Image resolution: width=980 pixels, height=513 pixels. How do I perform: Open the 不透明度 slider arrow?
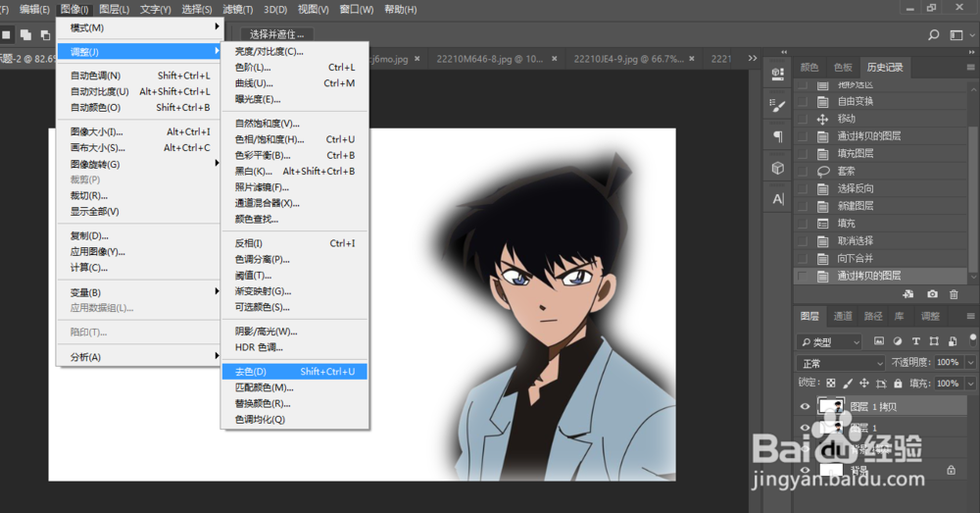(x=970, y=363)
